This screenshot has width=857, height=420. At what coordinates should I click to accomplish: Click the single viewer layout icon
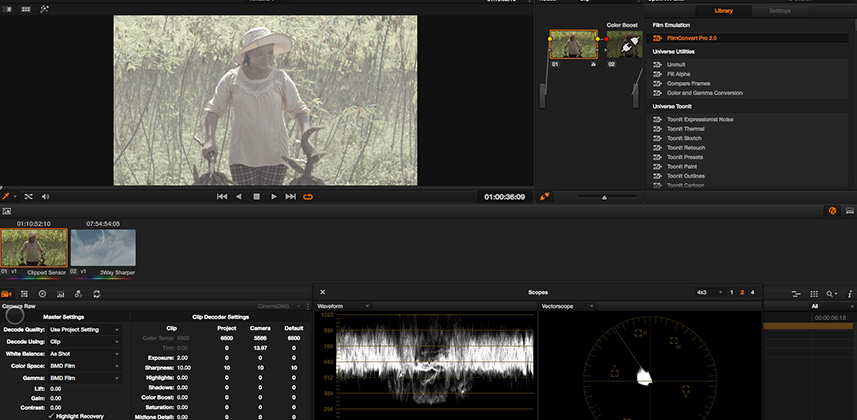point(7,9)
